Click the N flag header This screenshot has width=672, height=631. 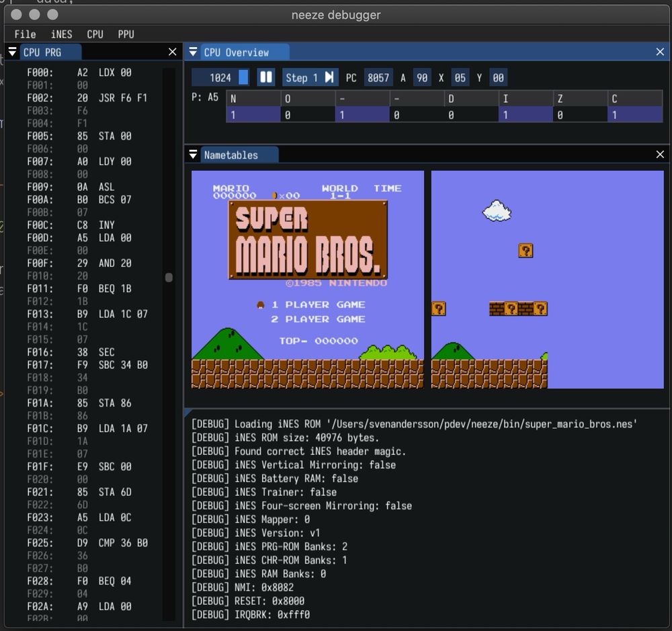point(253,99)
